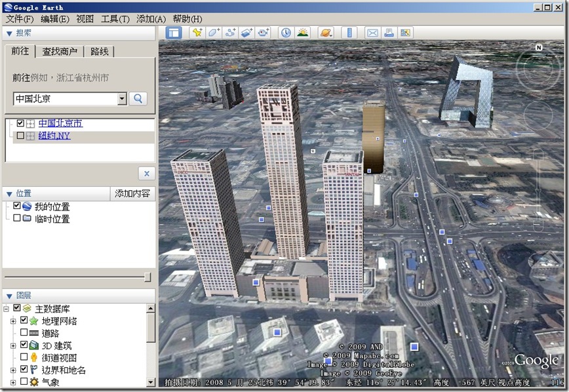Image resolution: width=569 pixels, height=392 pixels.
Task: Toggle sunlight across the landscape
Action: pos(303,33)
